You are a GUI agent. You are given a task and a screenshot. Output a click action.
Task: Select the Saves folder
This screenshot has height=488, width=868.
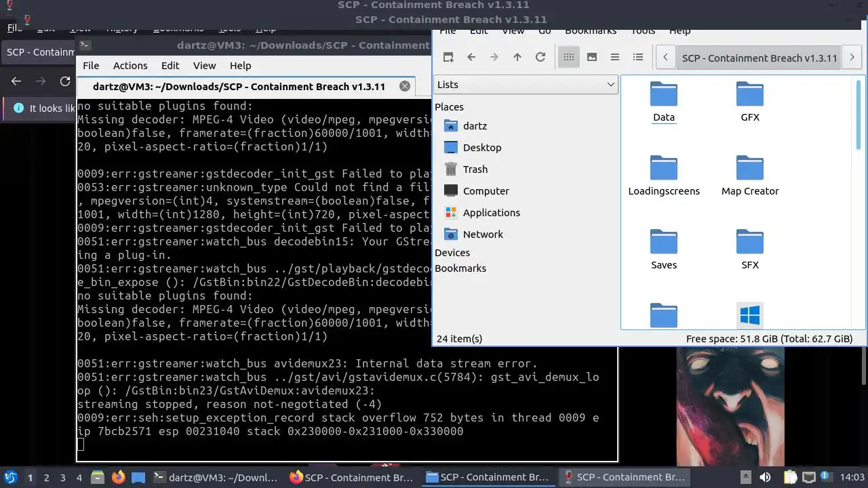[664, 250]
